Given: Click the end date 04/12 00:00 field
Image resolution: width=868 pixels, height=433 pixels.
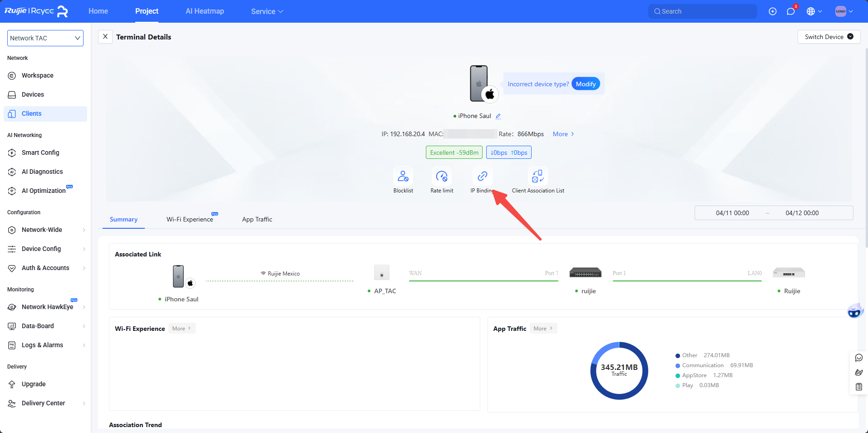Looking at the screenshot, I should coord(802,213).
